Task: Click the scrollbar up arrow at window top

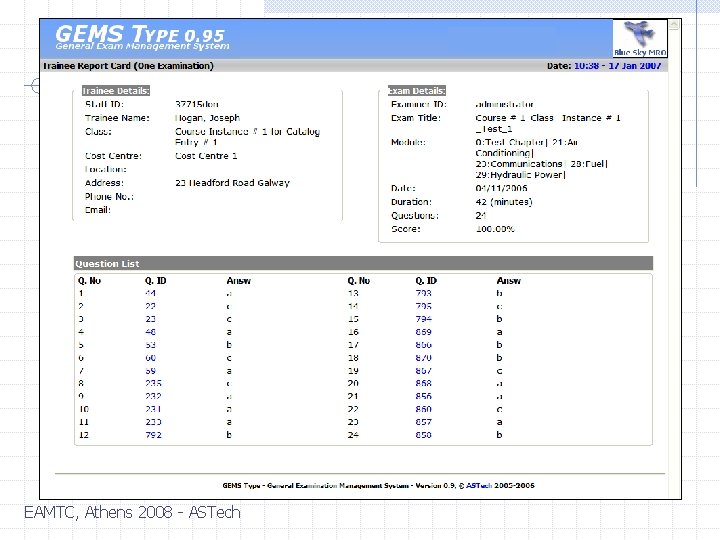Action: 674,25
